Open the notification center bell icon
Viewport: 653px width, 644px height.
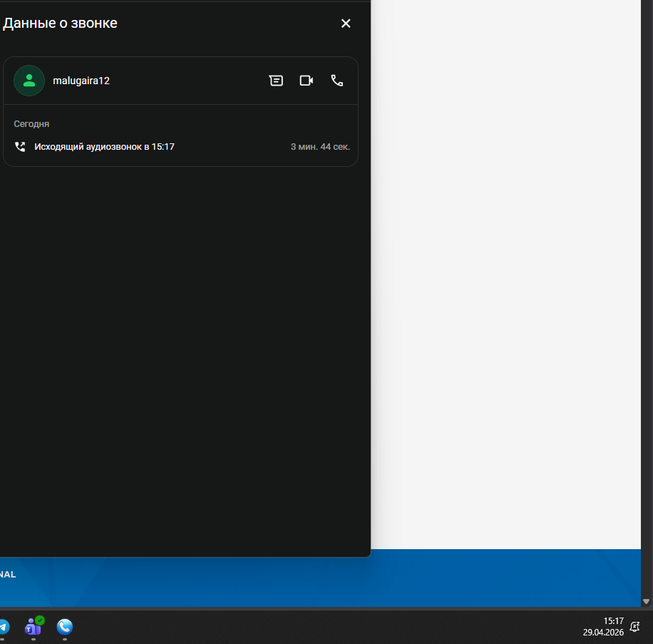(634, 626)
